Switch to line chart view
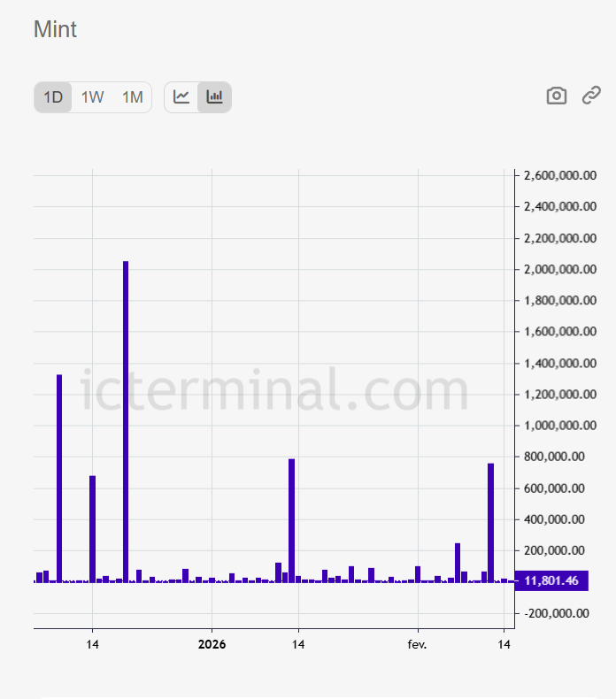This screenshot has width=616, height=699. coord(181,97)
